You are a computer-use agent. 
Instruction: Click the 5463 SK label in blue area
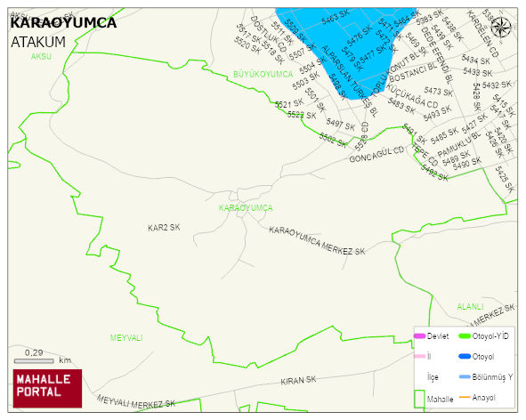[336, 17]
